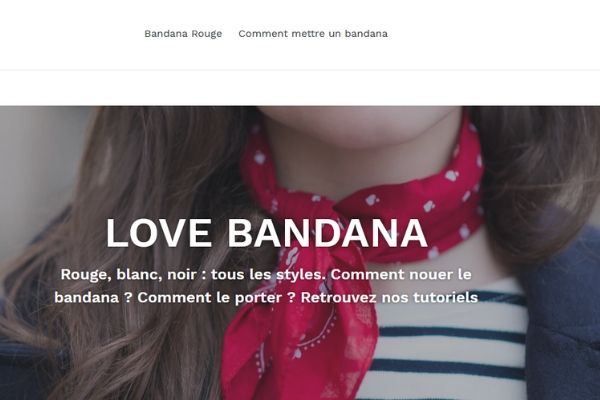Click the hanging bandana tail in photo
The image size is (600, 400).
pos(298,337)
